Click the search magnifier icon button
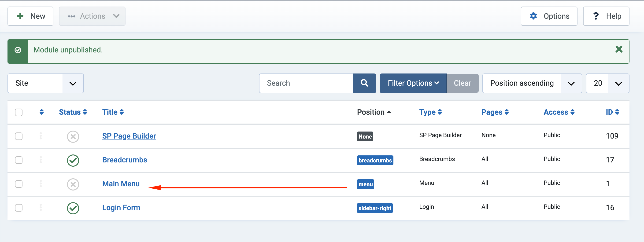 364,83
